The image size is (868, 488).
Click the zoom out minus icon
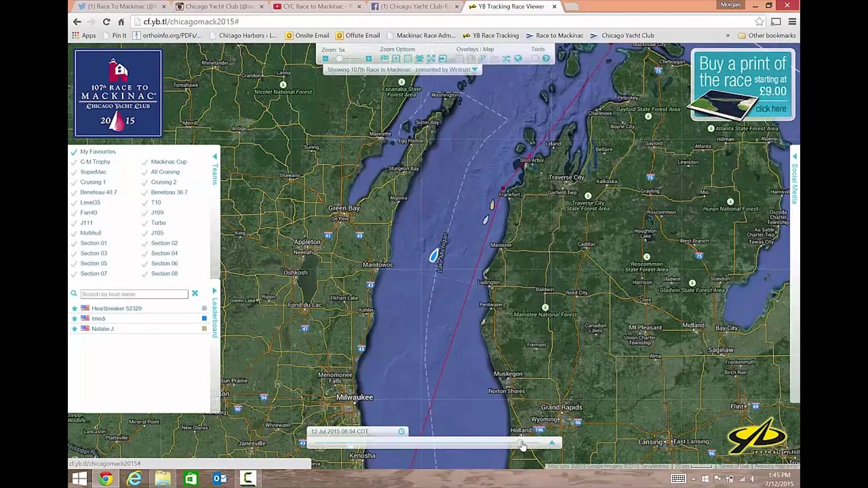pos(325,59)
